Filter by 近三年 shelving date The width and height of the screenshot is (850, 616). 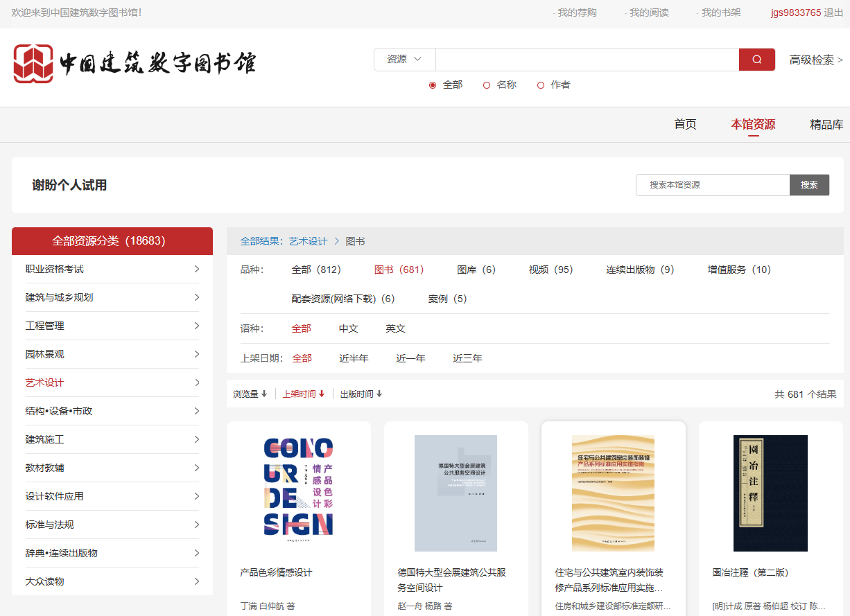467,358
